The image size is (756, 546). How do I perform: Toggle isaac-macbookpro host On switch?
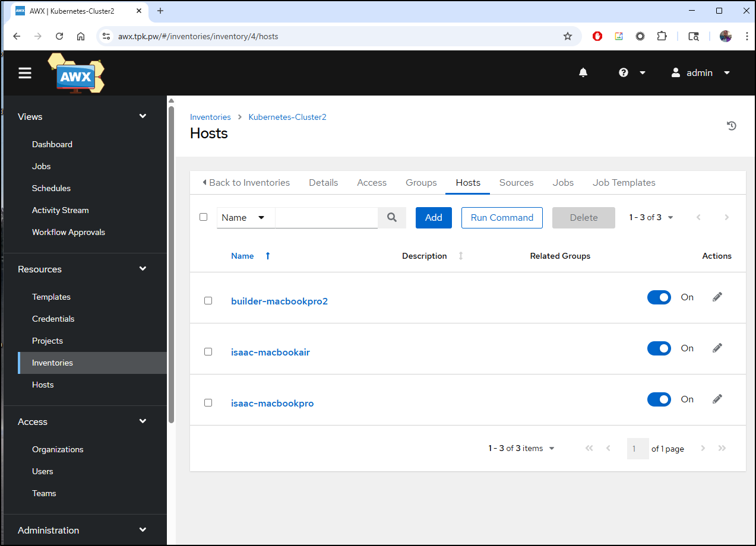click(659, 399)
